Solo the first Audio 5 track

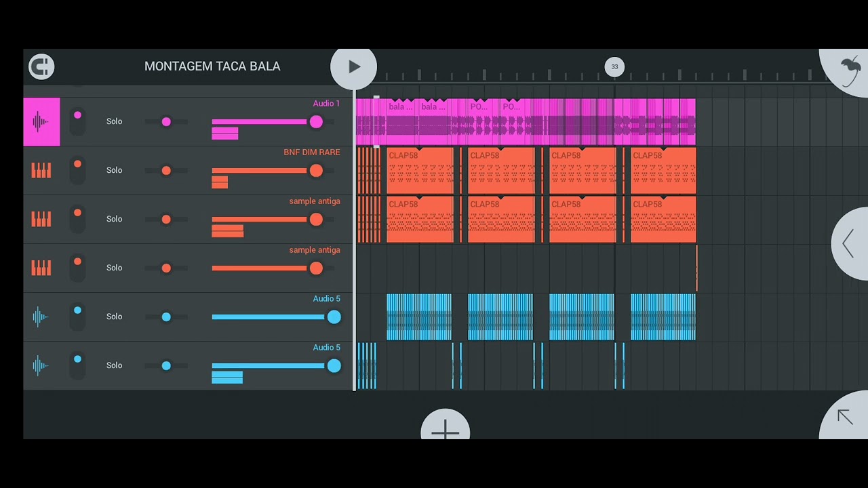114,317
